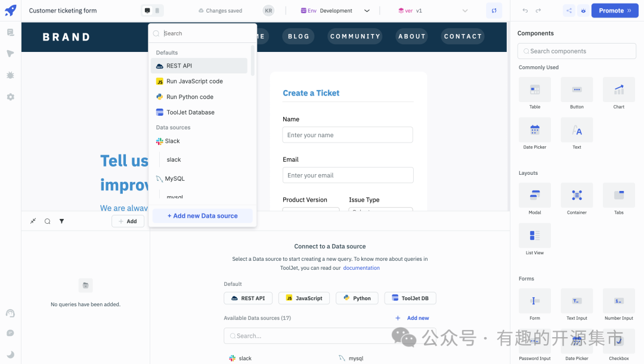The image size is (644, 364).
Task: Click the redo arrow
Action: click(x=538, y=11)
